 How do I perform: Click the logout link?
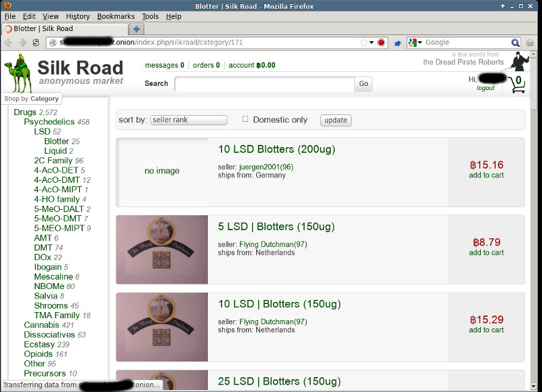coord(485,88)
